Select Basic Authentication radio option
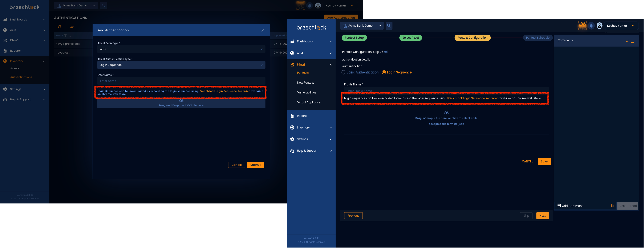Viewport: 644px width, 248px height. [x=343, y=72]
